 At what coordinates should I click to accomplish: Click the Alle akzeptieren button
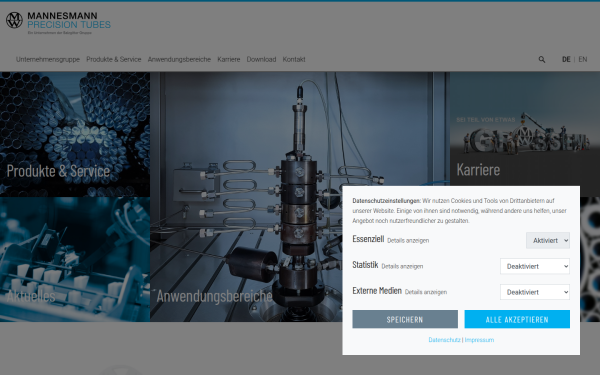(517, 319)
